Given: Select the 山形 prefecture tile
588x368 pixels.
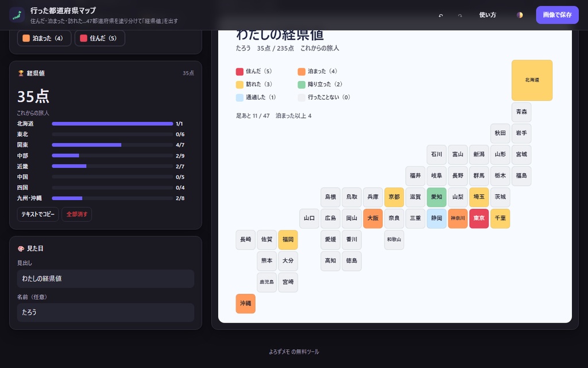Looking at the screenshot, I should pos(500,154).
